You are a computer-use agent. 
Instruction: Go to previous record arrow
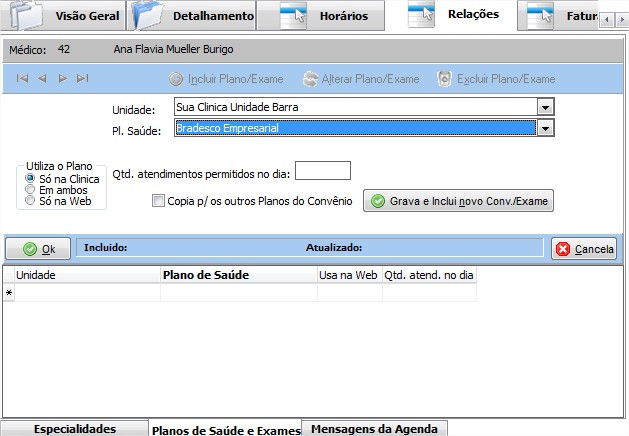[x=42, y=79]
